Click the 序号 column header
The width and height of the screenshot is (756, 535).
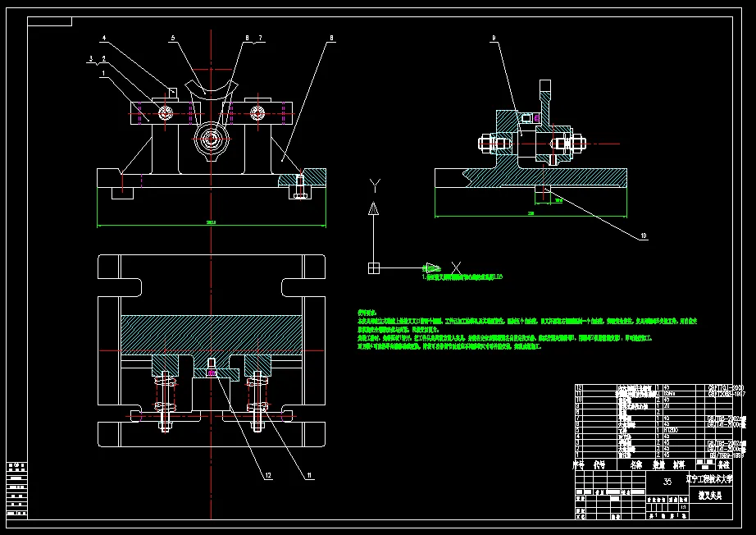(x=578, y=465)
